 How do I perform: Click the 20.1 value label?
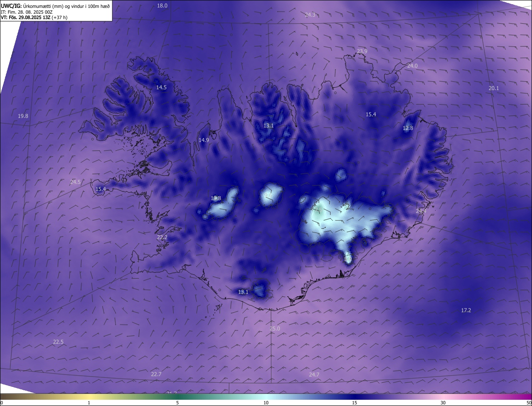pos(494,88)
